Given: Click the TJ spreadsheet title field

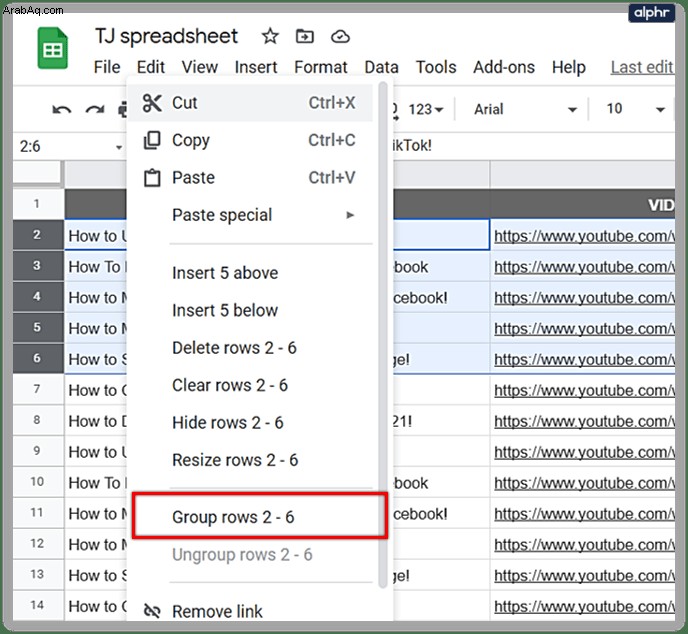Looking at the screenshot, I should tap(166, 36).
